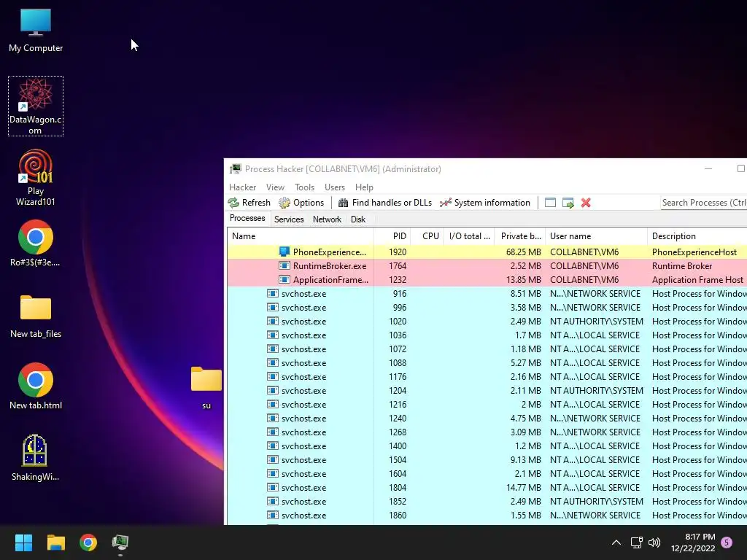Select ShakingWi... desktop icon
The height and width of the screenshot is (560, 747).
tap(36, 458)
